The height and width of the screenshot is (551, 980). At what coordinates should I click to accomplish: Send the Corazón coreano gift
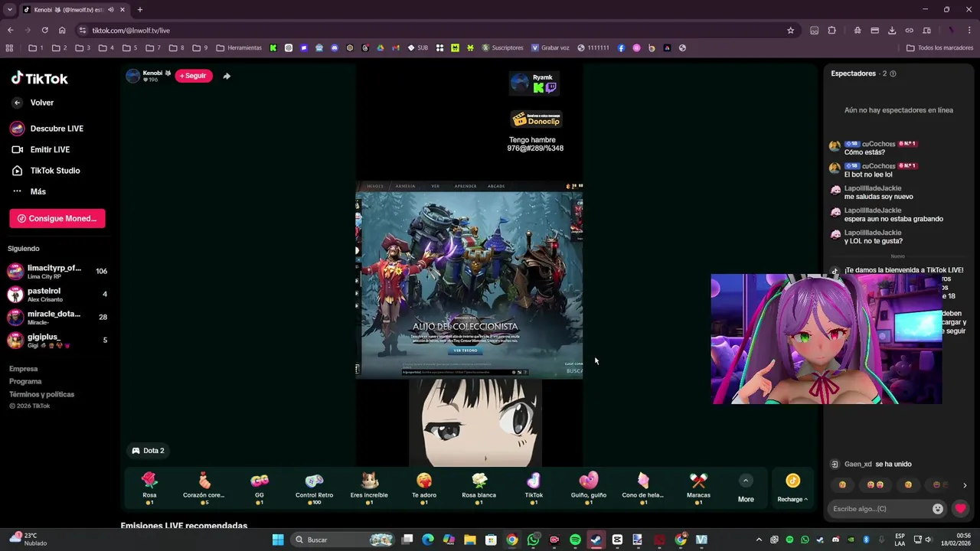[204, 487]
